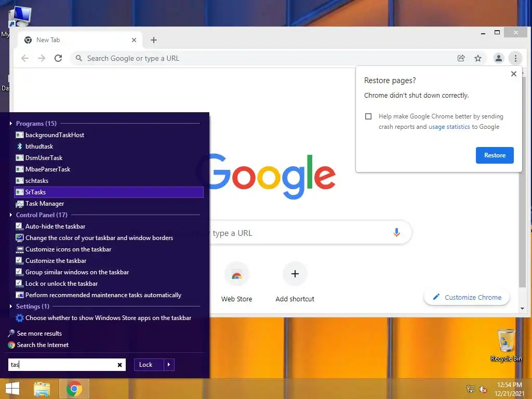Open File Explorer from the taskbar
This screenshot has height=399, width=532.
pos(42,389)
